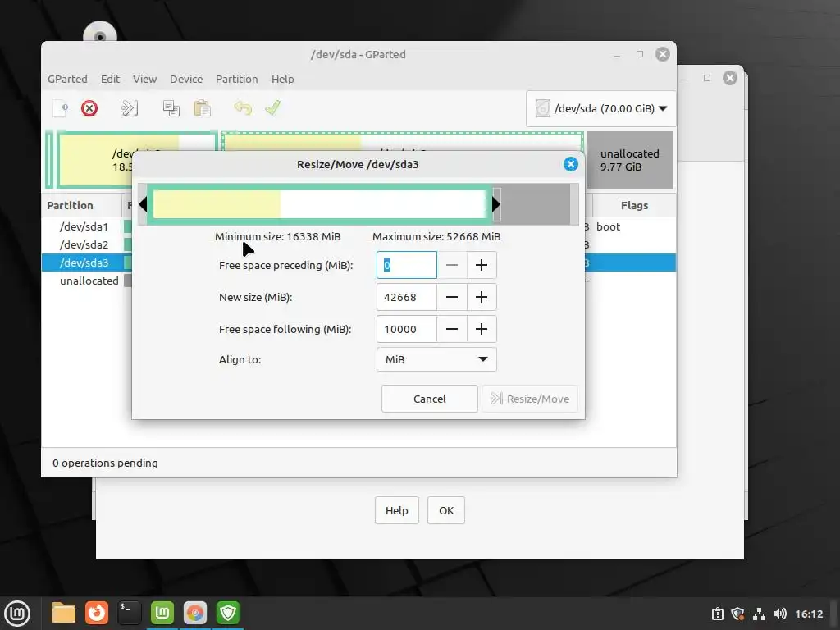The image size is (840, 630).
Task: Click the Flags column header
Action: (634, 206)
